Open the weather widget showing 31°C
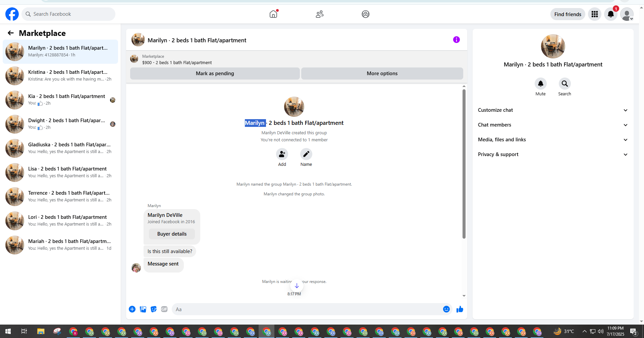Image resolution: width=644 pixels, height=338 pixels. (564, 332)
